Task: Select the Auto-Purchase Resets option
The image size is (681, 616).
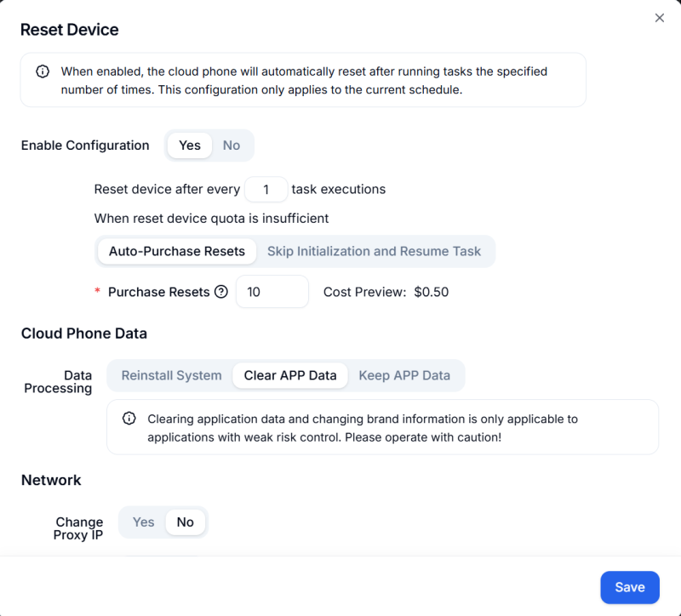Action: [176, 251]
